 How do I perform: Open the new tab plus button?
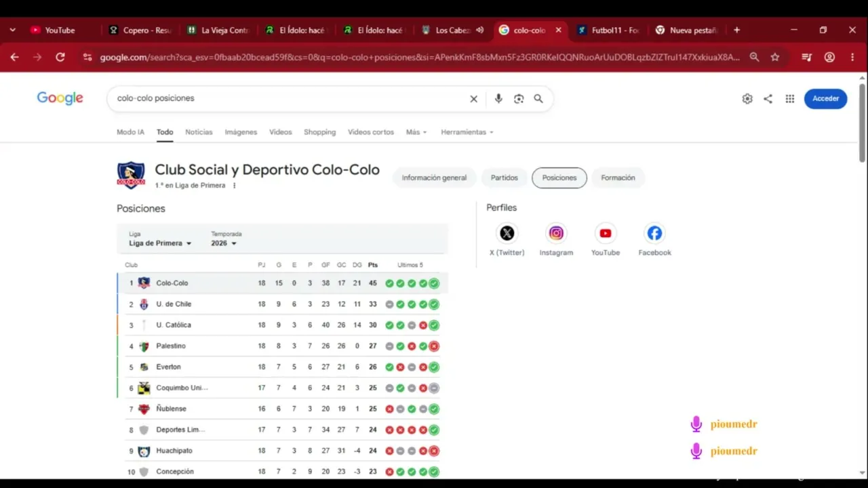pos(736,30)
